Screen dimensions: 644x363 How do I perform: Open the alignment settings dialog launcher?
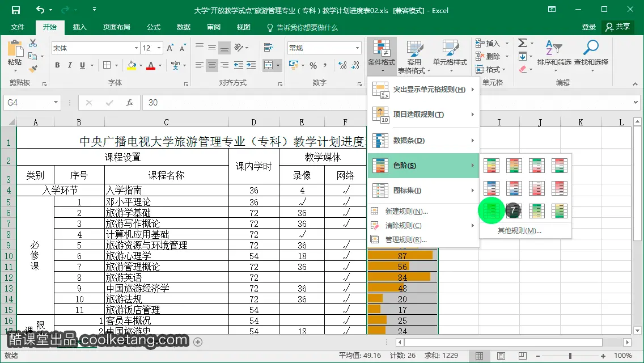tap(280, 84)
